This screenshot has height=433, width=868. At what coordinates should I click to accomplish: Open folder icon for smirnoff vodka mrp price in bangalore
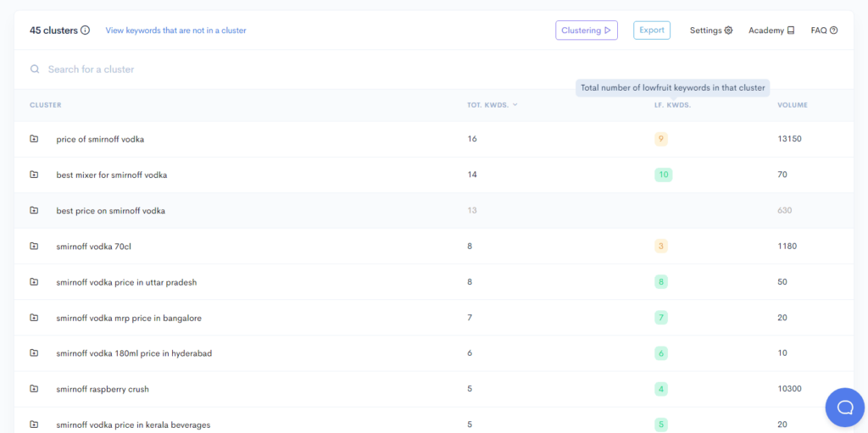pyautogui.click(x=34, y=318)
